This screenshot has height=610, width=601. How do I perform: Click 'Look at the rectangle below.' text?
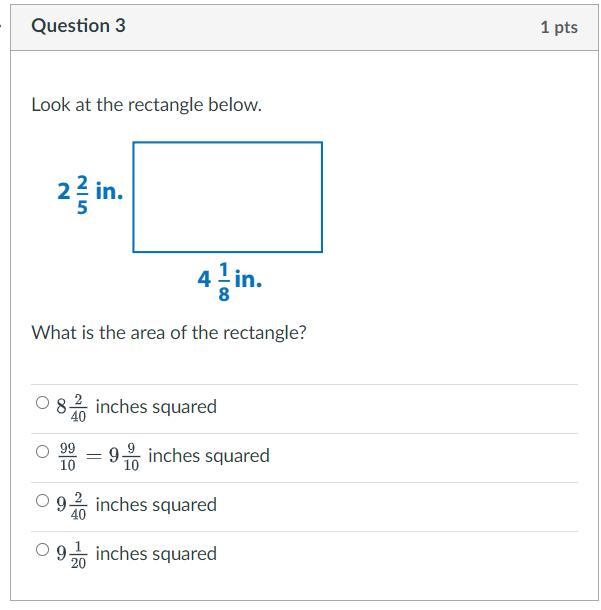146,104
